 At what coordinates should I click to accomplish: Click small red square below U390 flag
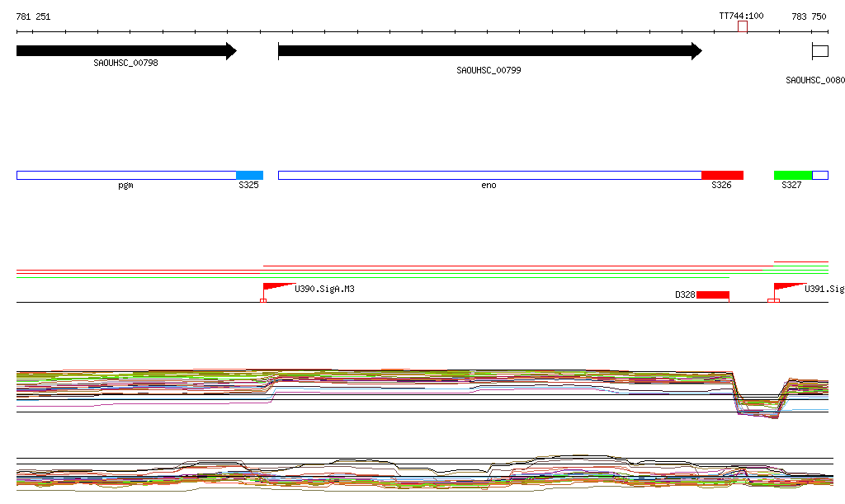tap(263, 300)
